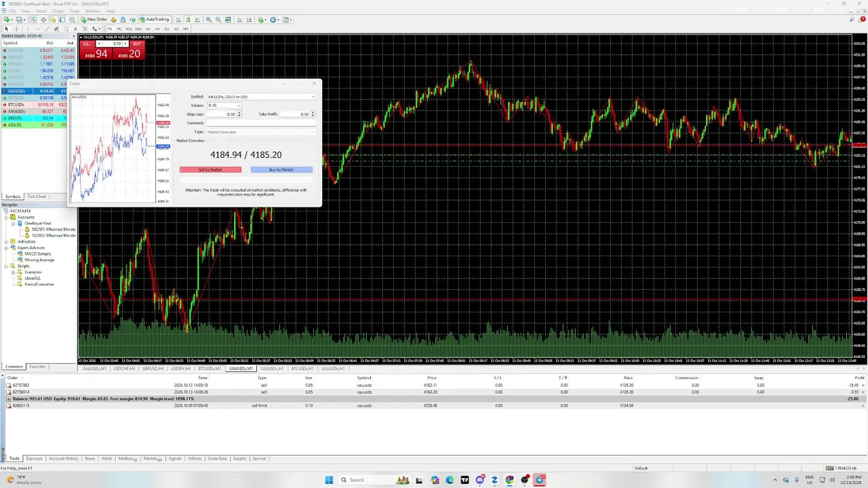Image resolution: width=868 pixels, height=488 pixels.
Task: Click the Comment field in the Order dialog
Action: pyautogui.click(x=260, y=123)
